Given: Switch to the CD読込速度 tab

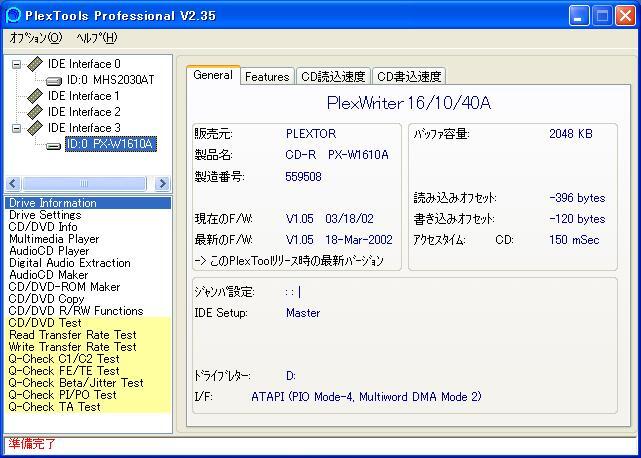Looking at the screenshot, I should (x=334, y=76).
